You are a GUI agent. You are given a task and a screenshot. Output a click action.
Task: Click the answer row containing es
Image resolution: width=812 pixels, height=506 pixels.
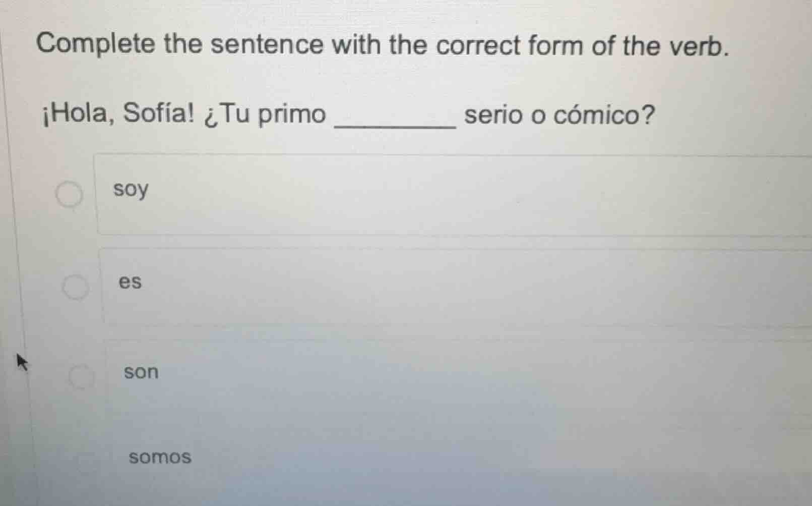click(353, 286)
